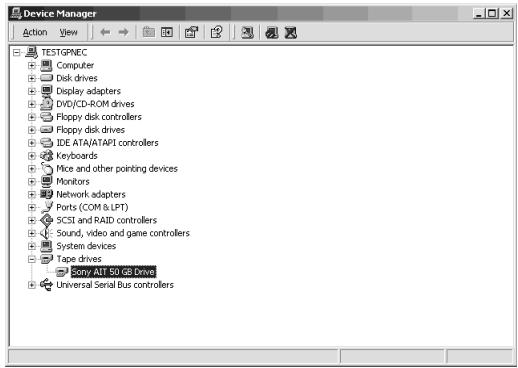Select the Tape drives label
The height and width of the screenshot is (368, 518).
coord(79,259)
